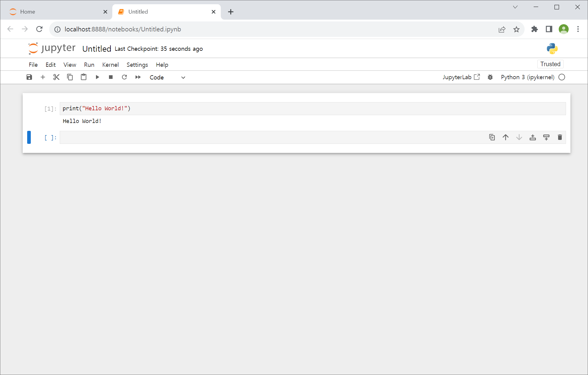This screenshot has height=375, width=588.
Task: Duplicate the active cell
Action: [492, 137]
